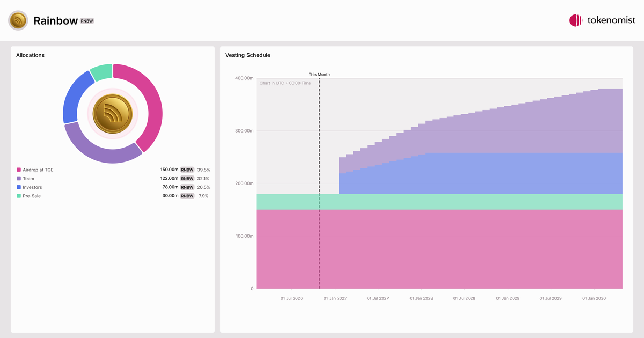The width and height of the screenshot is (644, 338).
Task: Click the 150.00m allocation value
Action: [169, 170]
